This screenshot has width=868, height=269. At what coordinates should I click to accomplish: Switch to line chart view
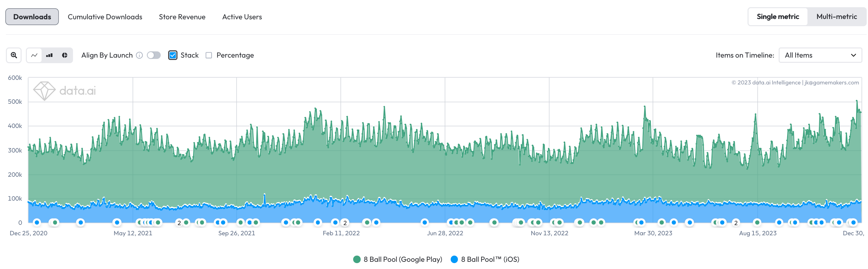34,55
